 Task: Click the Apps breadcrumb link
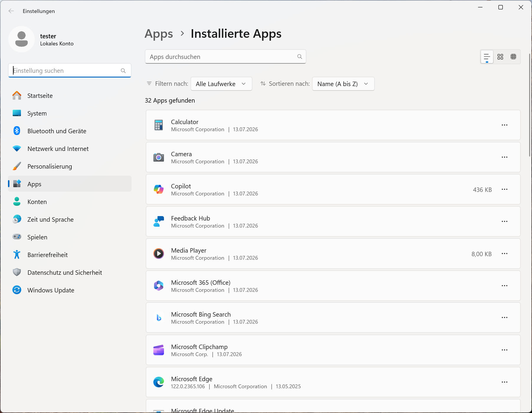pos(159,34)
